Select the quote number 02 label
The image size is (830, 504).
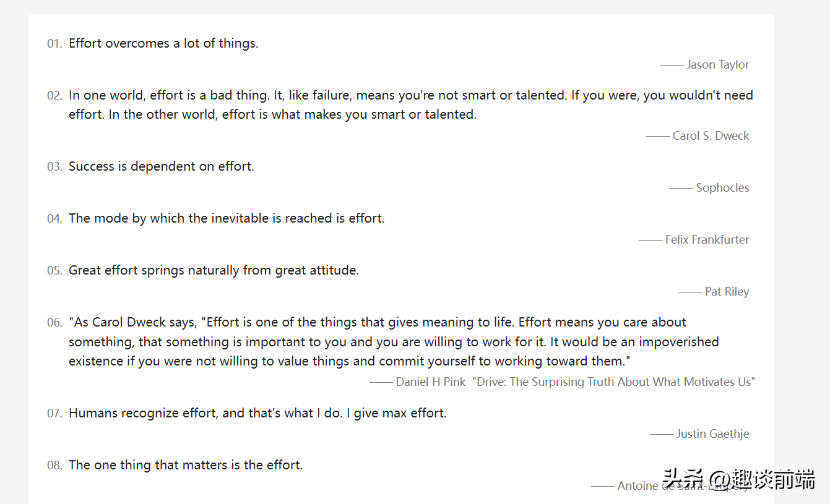(54, 96)
